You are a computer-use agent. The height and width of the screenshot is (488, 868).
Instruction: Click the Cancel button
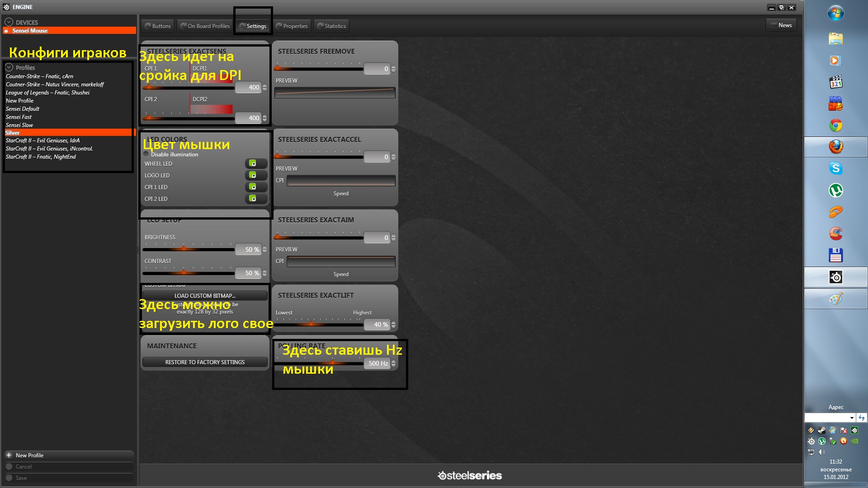point(69,466)
